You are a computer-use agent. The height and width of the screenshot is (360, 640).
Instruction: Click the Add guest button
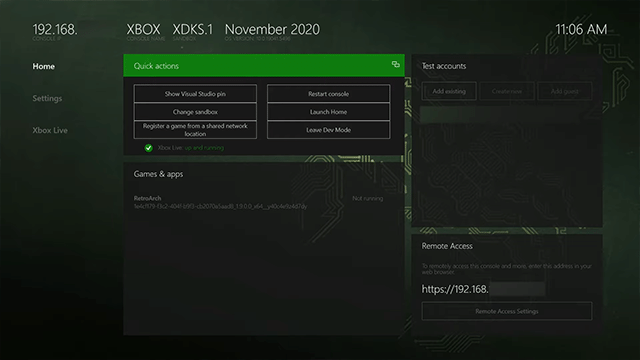coord(564,91)
